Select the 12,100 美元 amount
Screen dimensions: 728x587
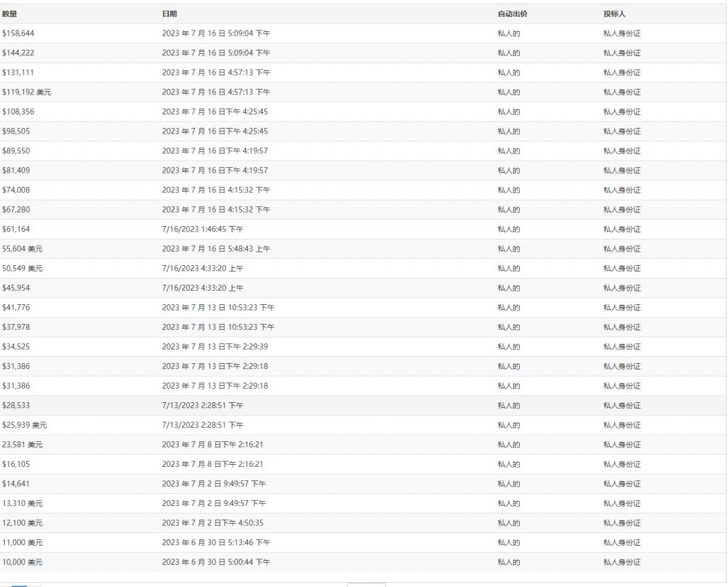tap(22, 523)
